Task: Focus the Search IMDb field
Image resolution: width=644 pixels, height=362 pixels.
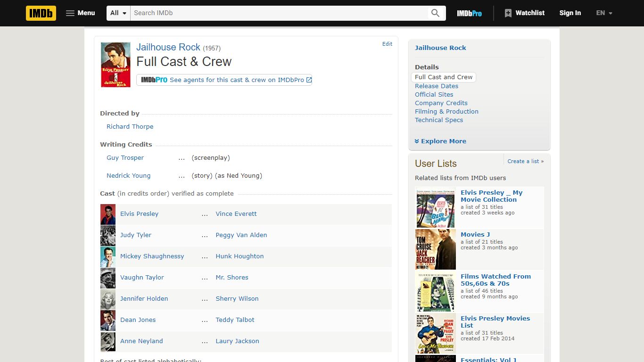Action: pyautogui.click(x=279, y=13)
